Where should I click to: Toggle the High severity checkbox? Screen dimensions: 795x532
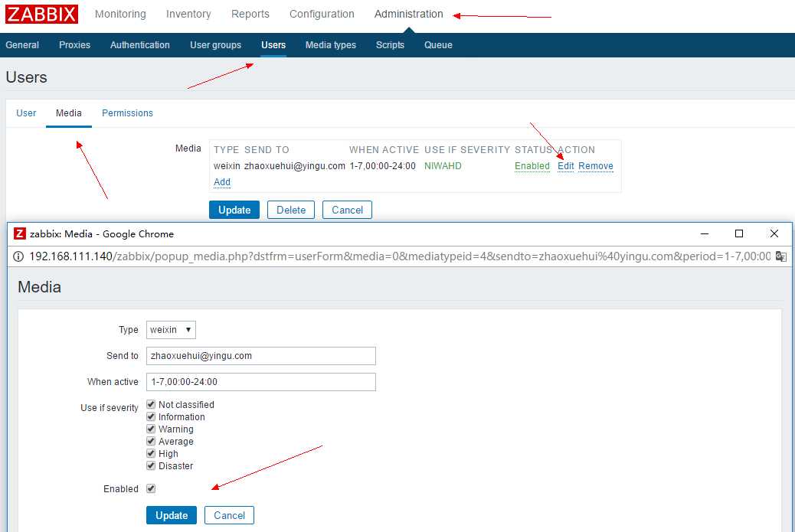[x=151, y=453]
